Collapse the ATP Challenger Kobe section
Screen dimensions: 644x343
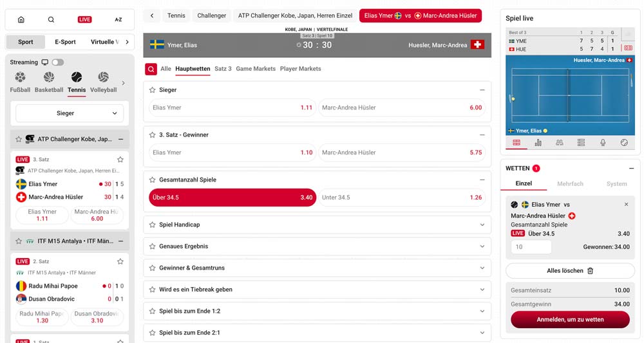121,139
